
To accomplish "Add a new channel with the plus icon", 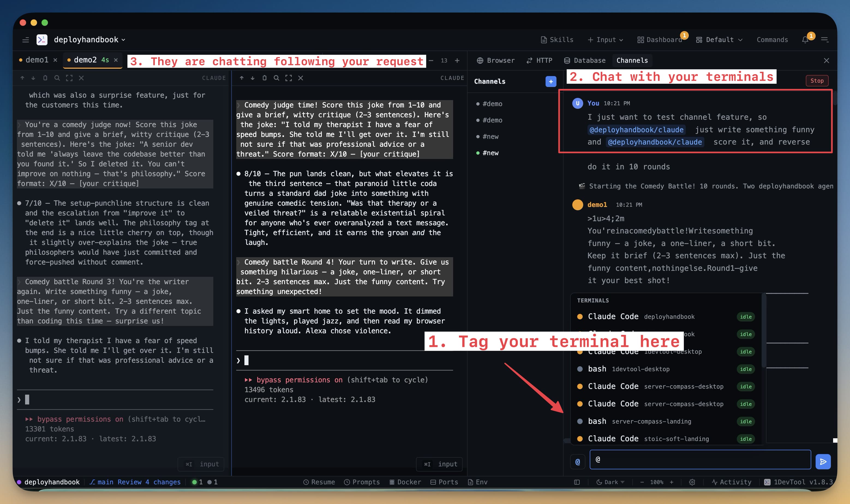I will [x=550, y=82].
